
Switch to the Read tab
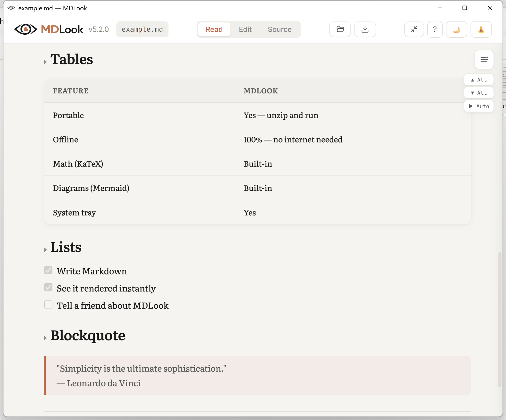coord(214,29)
